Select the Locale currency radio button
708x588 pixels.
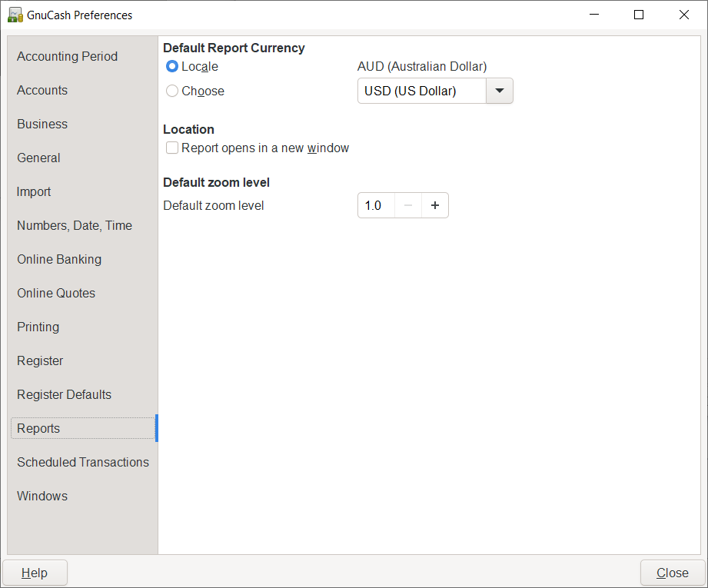[172, 67]
